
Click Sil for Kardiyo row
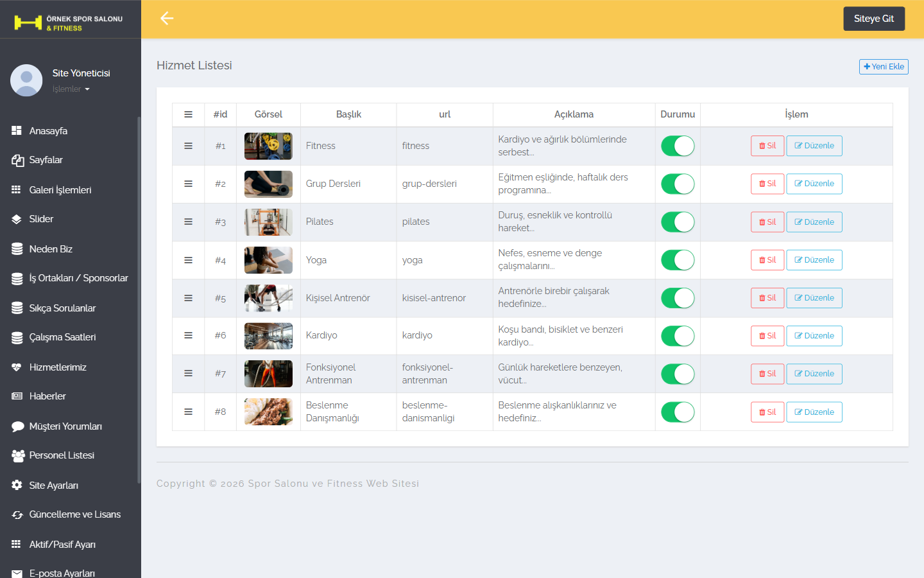pos(767,336)
